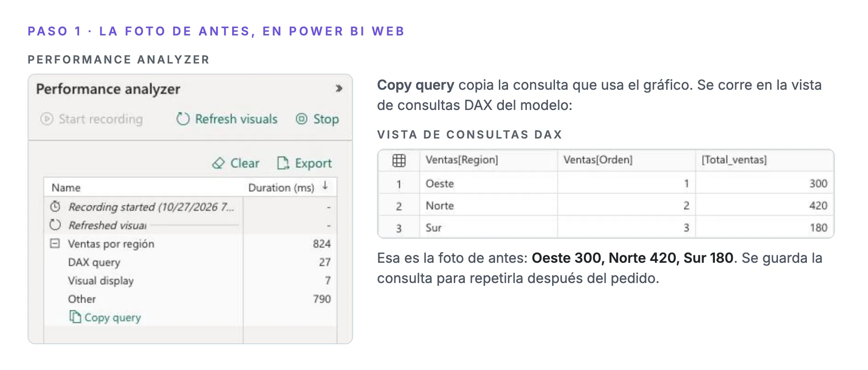The image size is (868, 370).
Task: Click the Refresh visuals button
Action: (227, 119)
